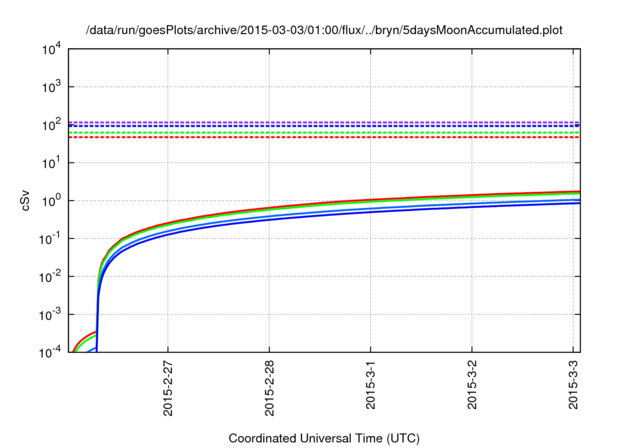Click the 10^-3 y-axis label
This screenshot has height=448, width=640.
(x=50, y=315)
